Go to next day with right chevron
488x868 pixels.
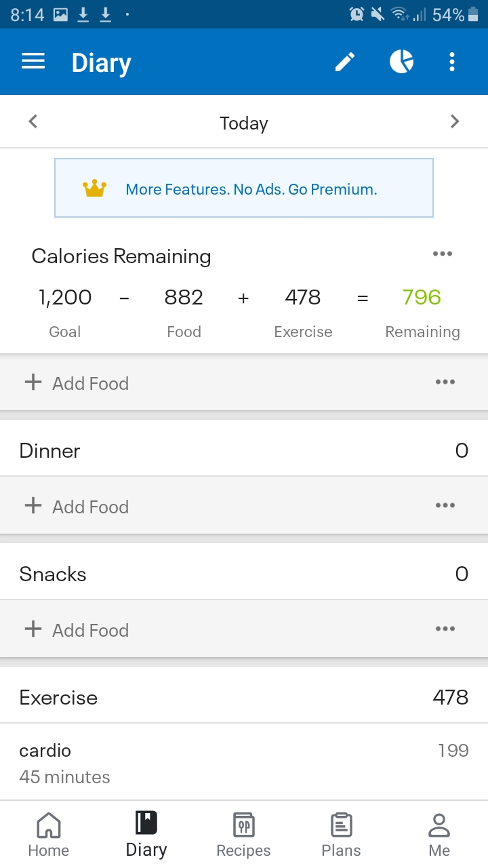click(455, 122)
